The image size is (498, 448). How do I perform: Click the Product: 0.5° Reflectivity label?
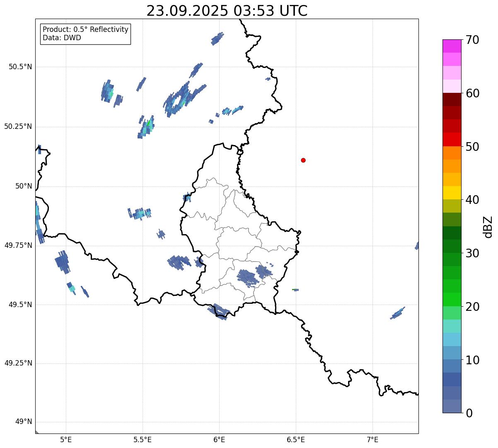tap(86, 30)
